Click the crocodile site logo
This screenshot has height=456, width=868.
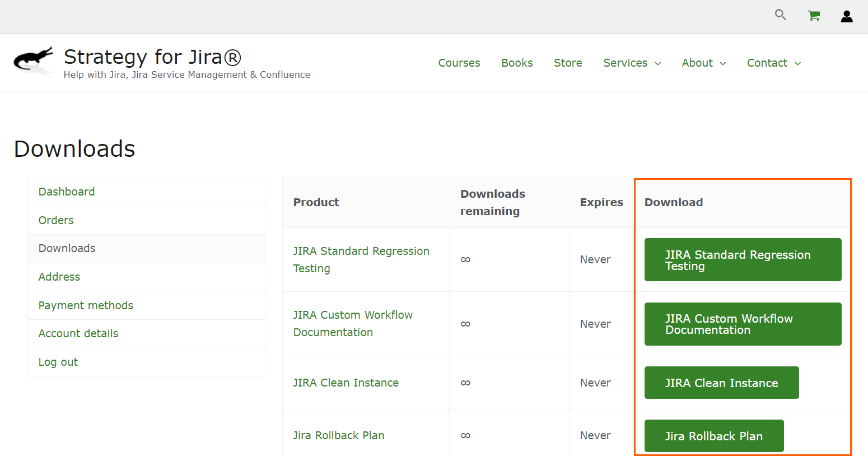33,60
